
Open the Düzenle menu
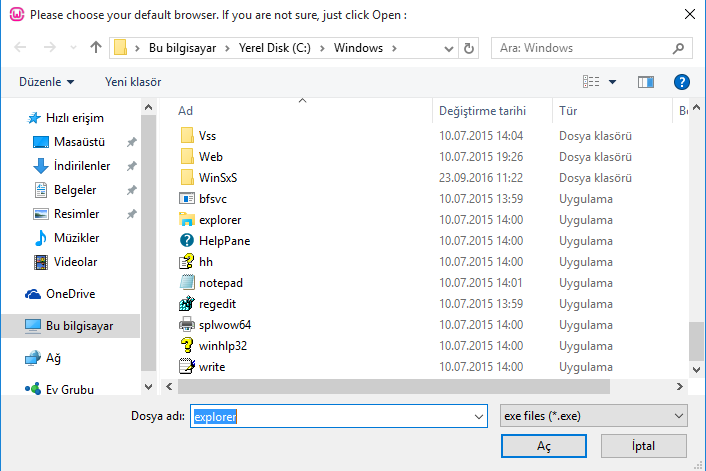pos(46,82)
